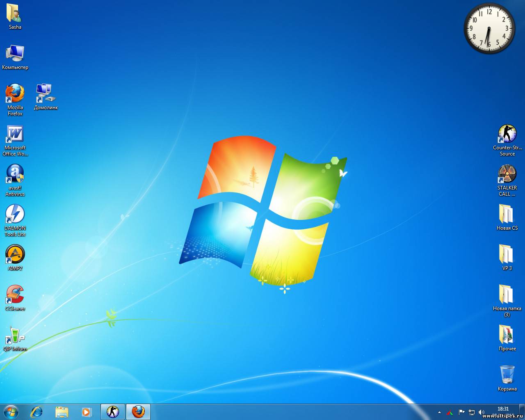Launch Internet Explorer from the taskbar
Viewport: 525px width, 420px height.
(x=37, y=412)
